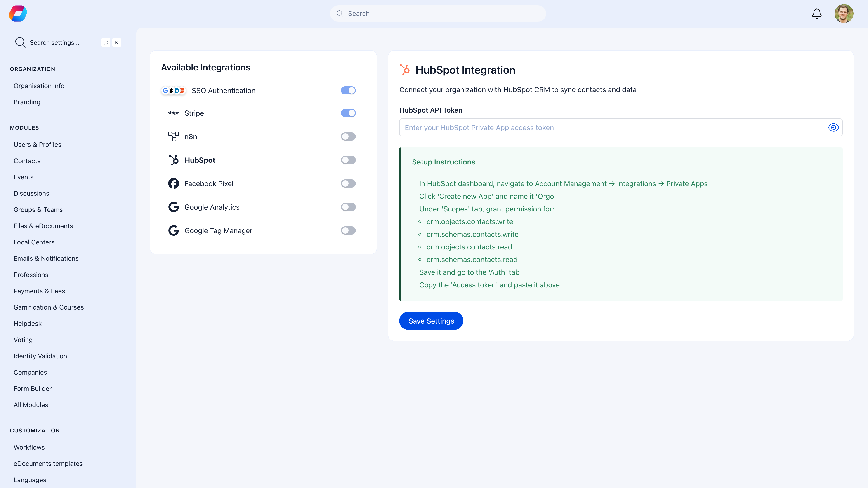Screen dimensions: 868x488
Task: Select the Google Analytics icon
Action: 173,207
